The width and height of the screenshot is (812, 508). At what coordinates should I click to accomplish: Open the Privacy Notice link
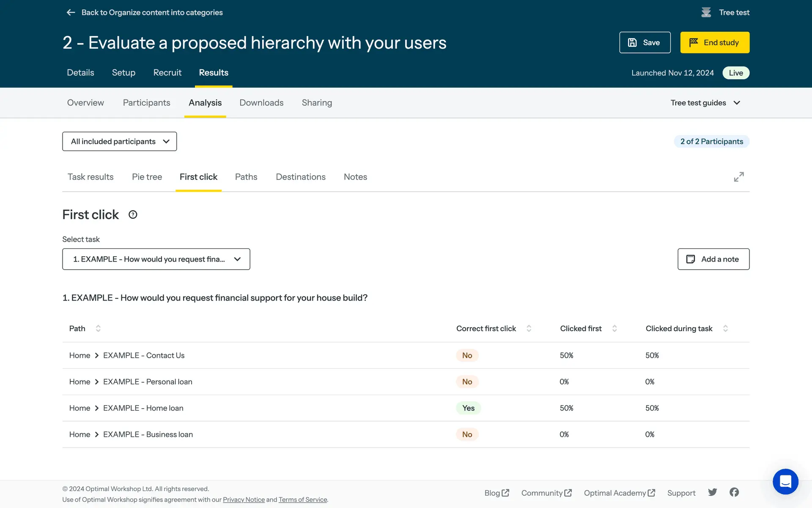(x=244, y=500)
